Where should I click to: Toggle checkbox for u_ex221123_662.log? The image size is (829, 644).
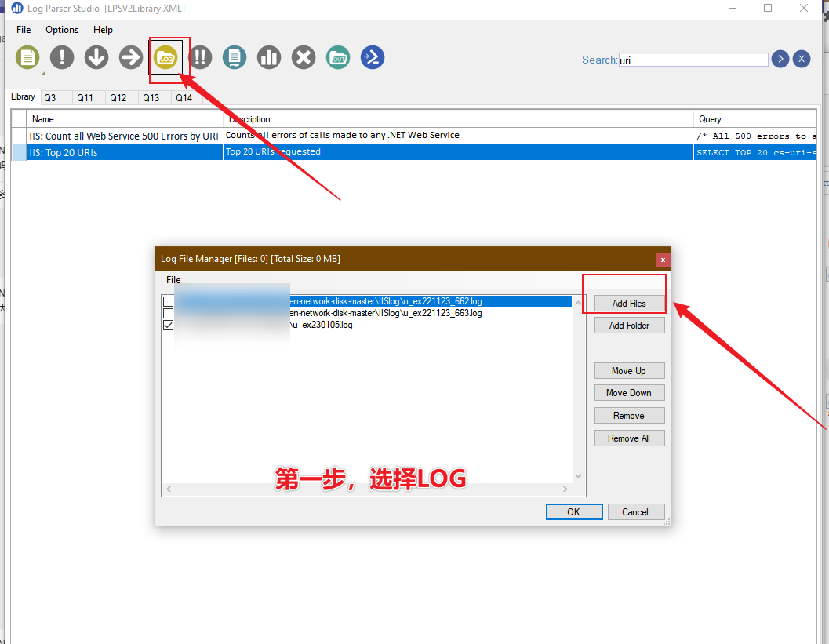[x=168, y=301]
